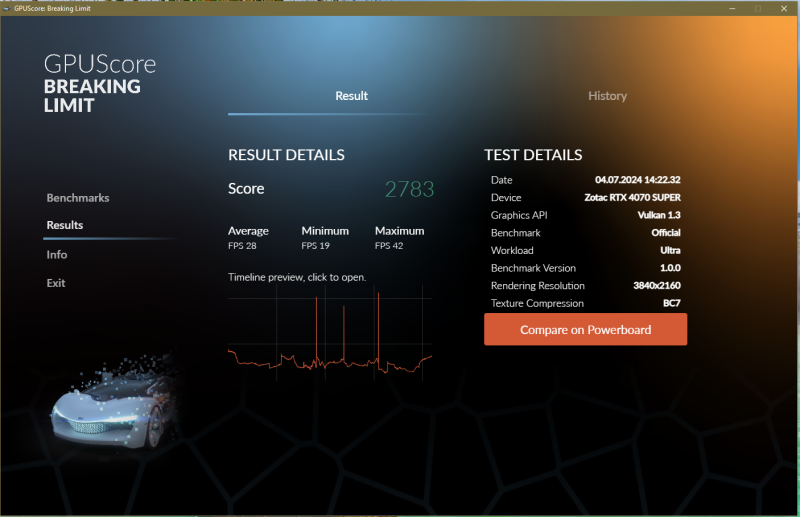Click the texture compression value BC7
Viewport: 800px width, 517px height.
[671, 303]
